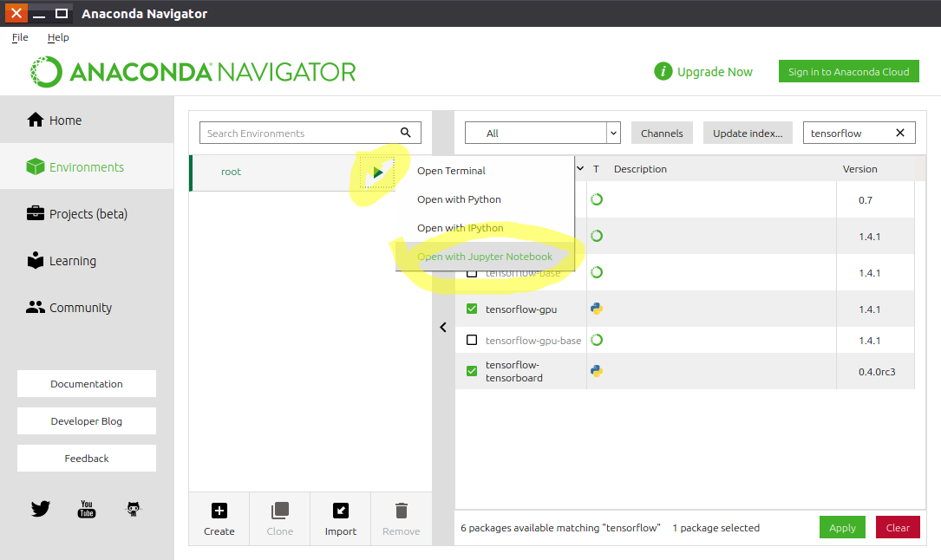Click version 0.4.0rc3 cell
The height and width of the screenshot is (560, 941).
pos(876,372)
